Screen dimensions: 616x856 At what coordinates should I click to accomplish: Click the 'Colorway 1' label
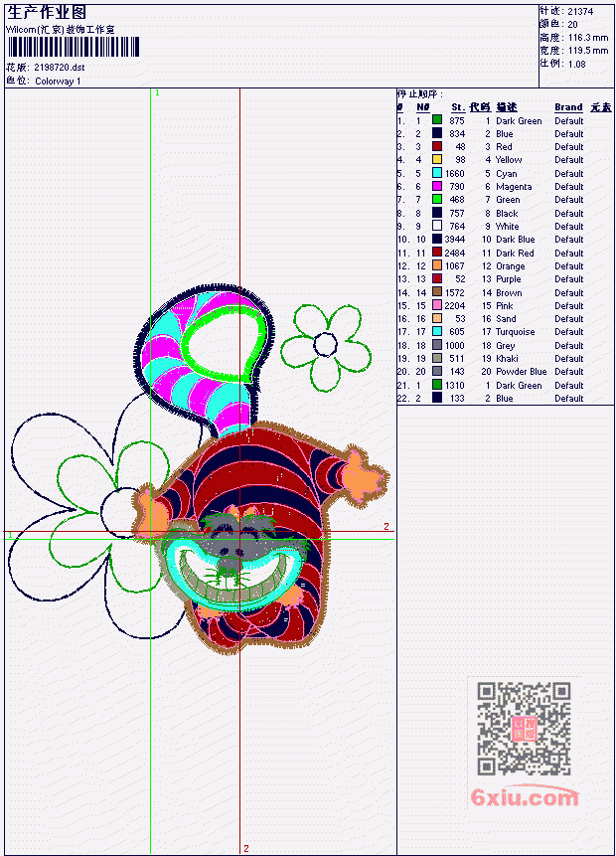[x=58, y=82]
